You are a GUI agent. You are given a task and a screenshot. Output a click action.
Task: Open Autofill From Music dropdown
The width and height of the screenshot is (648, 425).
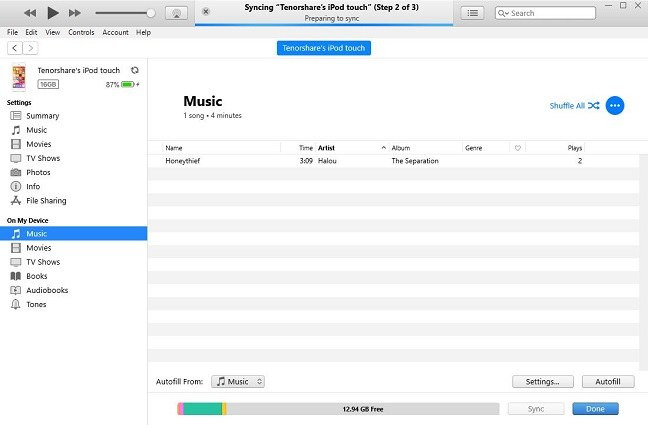click(x=238, y=382)
